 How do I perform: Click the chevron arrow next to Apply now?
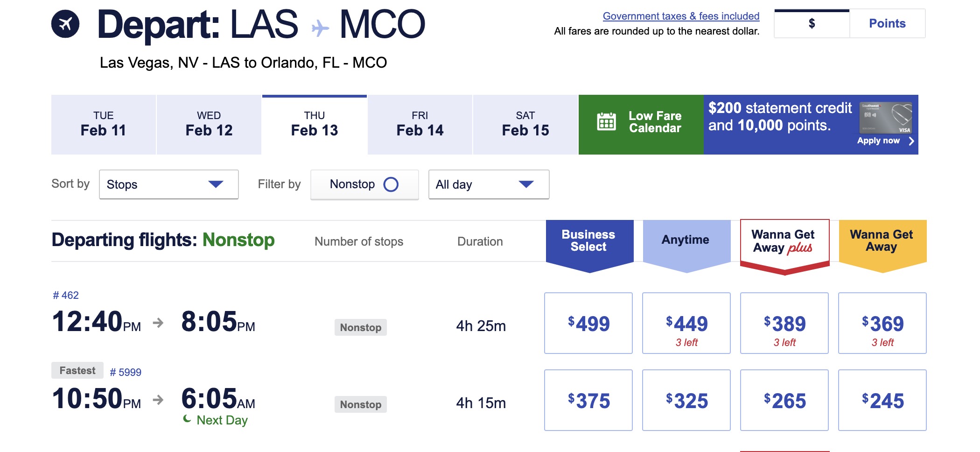tap(912, 141)
